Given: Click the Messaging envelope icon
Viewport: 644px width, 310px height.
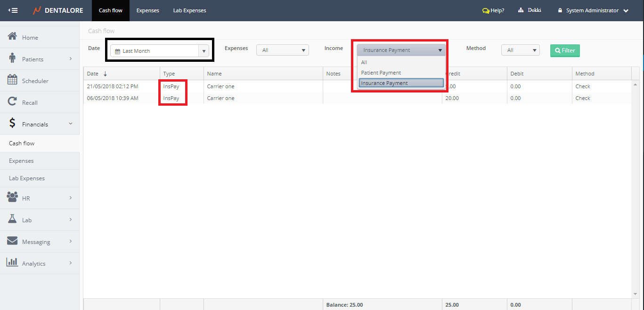Looking at the screenshot, I should pyautogui.click(x=13, y=241).
